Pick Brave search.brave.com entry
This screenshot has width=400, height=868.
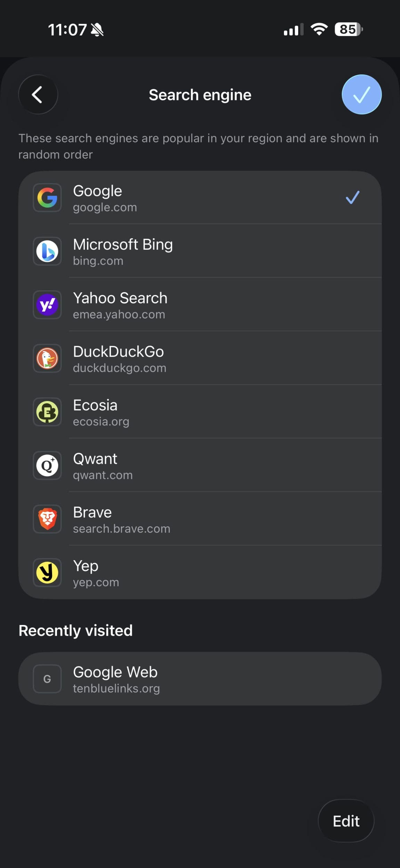[x=200, y=519]
